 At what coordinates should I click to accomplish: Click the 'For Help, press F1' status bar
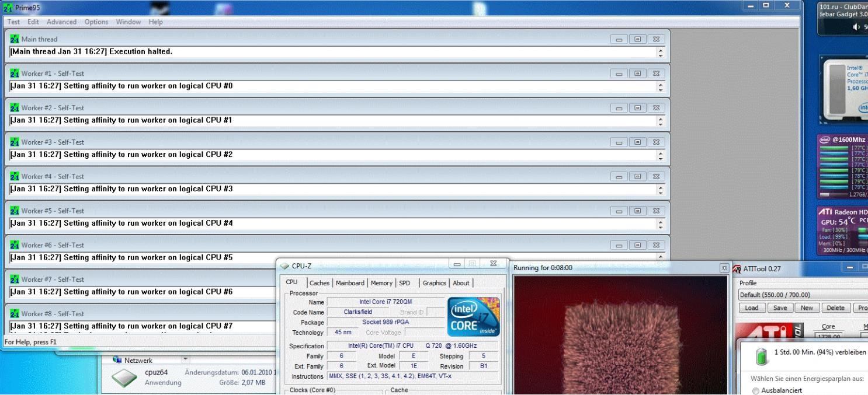pyautogui.click(x=30, y=342)
